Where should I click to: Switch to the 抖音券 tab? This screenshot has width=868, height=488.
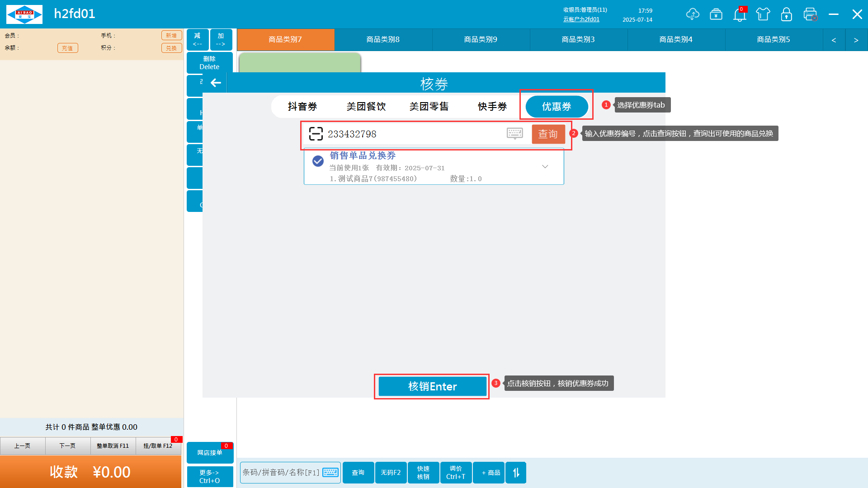tap(302, 107)
